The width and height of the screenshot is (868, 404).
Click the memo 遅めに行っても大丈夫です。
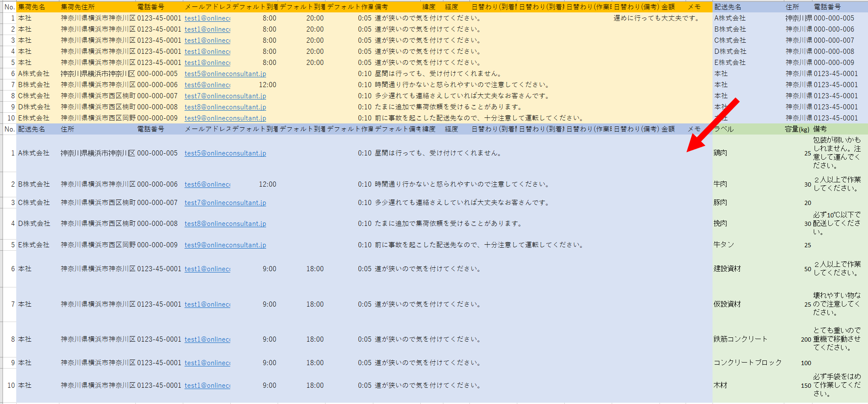(657, 18)
